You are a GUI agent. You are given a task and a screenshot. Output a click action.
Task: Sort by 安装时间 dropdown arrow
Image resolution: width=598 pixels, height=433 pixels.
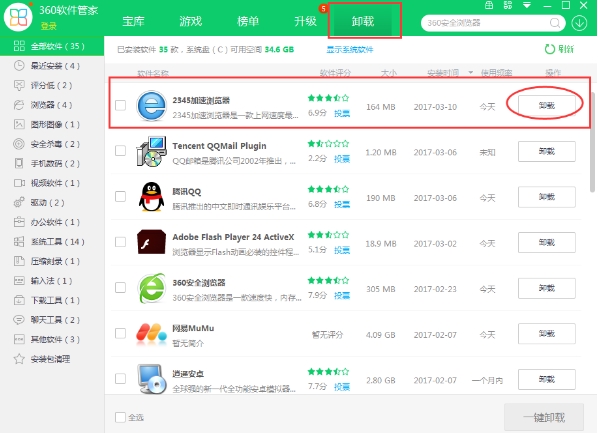471,72
